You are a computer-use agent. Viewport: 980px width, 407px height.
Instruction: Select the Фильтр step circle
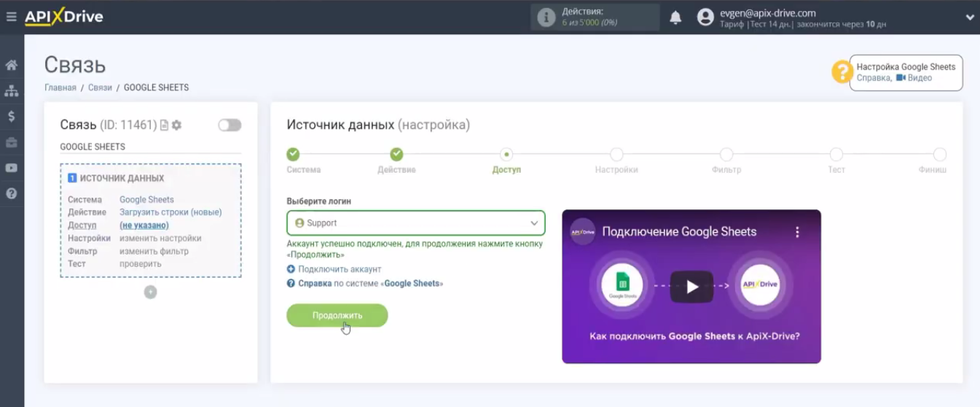point(726,154)
